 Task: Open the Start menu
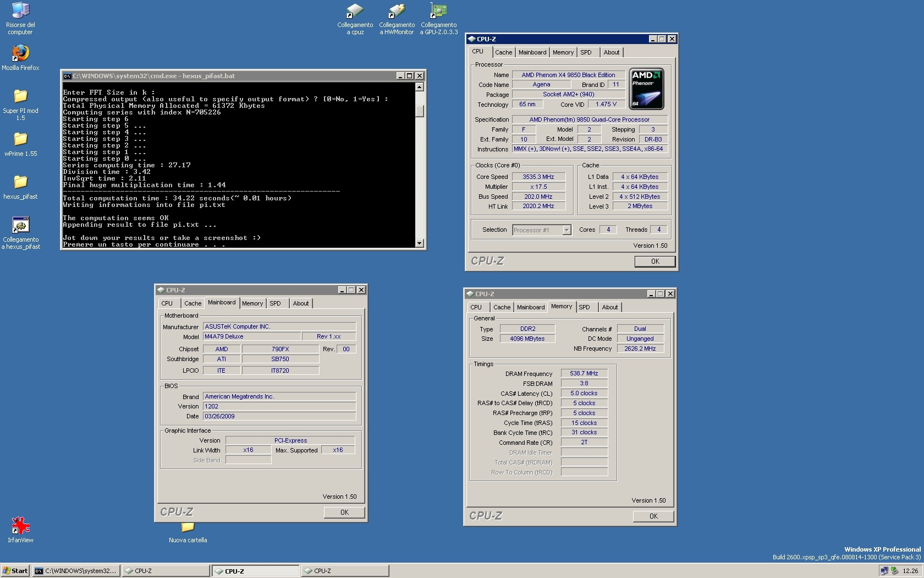[x=15, y=571]
